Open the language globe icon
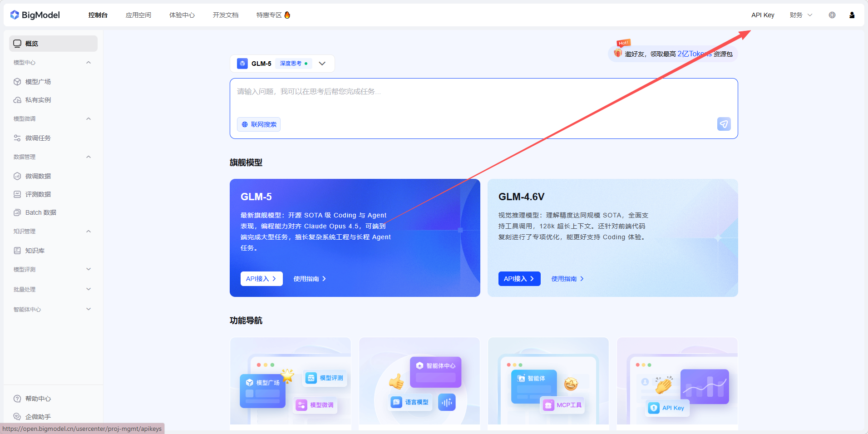The width and height of the screenshot is (868, 434). point(832,15)
